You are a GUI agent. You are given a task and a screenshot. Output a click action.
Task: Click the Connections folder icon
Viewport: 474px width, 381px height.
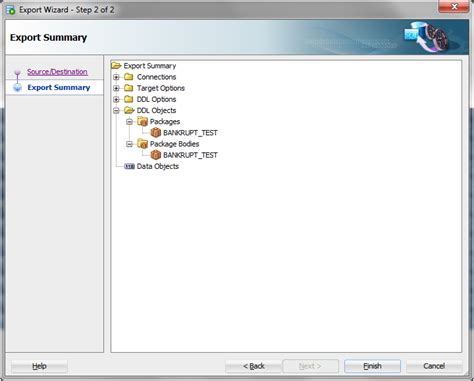(129, 77)
